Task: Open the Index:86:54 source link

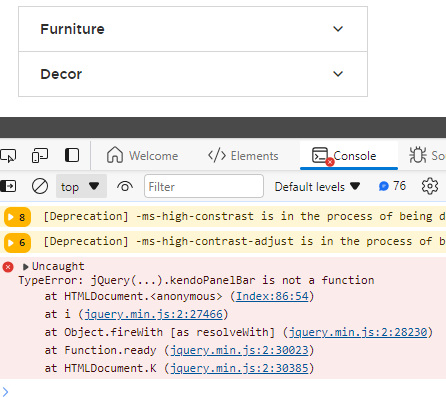Action: tap(272, 296)
